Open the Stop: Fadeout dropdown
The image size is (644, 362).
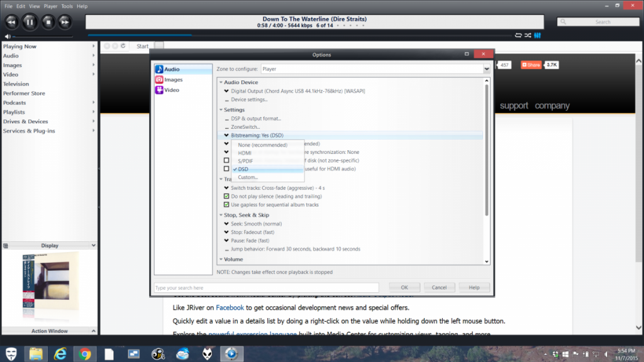pos(226,232)
